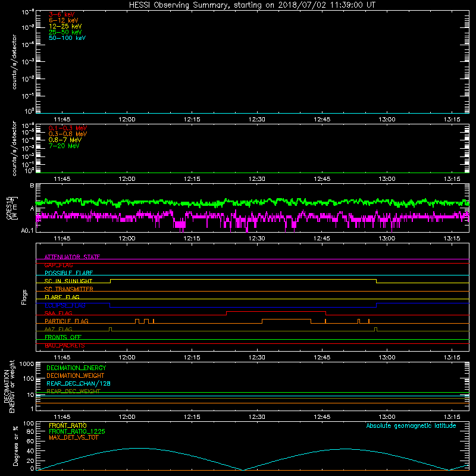Select the Absolute geomagnetic latitude label

click(x=411, y=425)
